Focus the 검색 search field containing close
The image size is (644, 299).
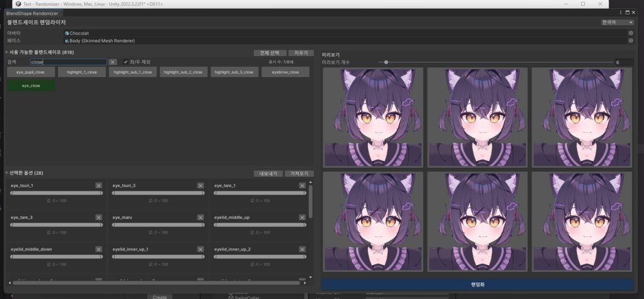[69, 62]
